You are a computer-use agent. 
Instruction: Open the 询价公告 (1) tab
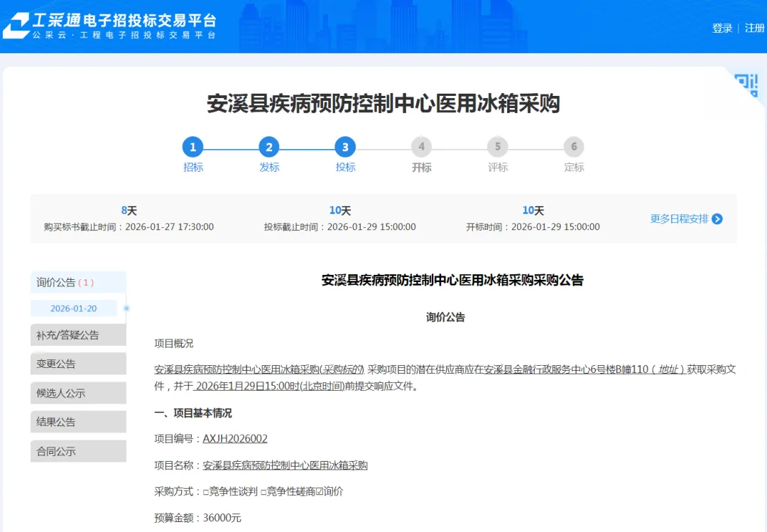[x=78, y=283]
